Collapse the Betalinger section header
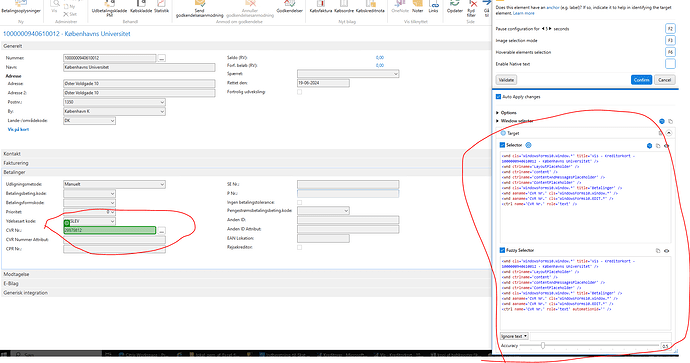 coord(246,172)
